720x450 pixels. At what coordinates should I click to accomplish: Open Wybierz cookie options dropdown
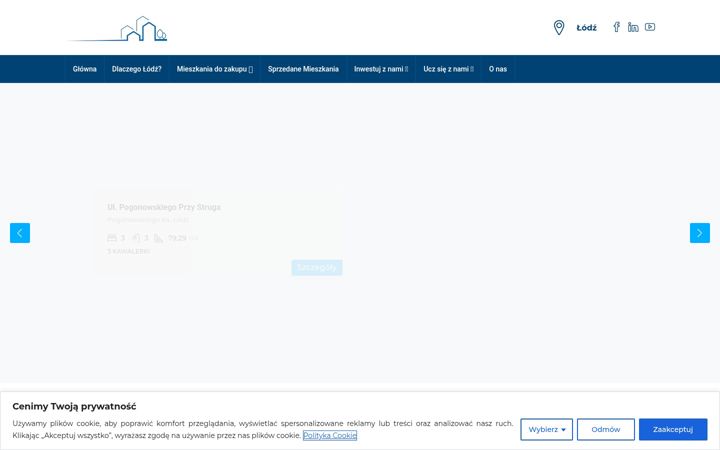(546, 429)
